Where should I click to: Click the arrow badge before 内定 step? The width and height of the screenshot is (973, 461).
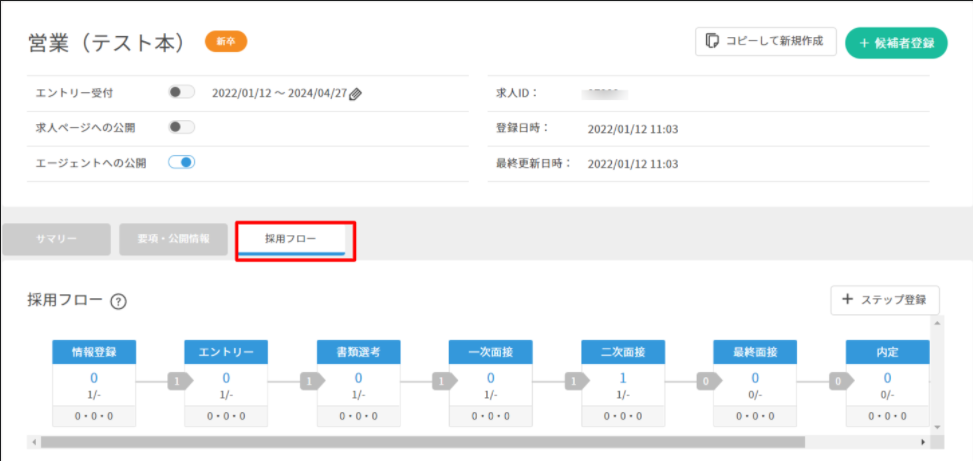coord(837,381)
